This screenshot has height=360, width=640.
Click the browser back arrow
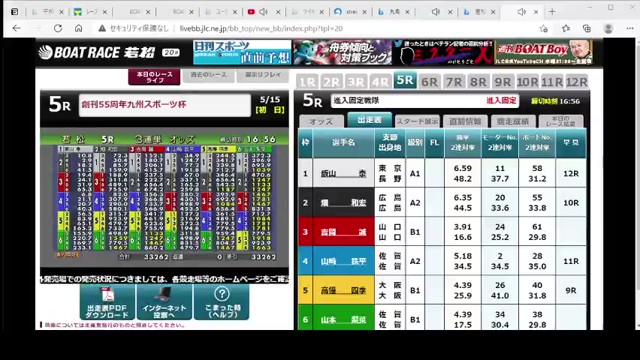point(16,29)
